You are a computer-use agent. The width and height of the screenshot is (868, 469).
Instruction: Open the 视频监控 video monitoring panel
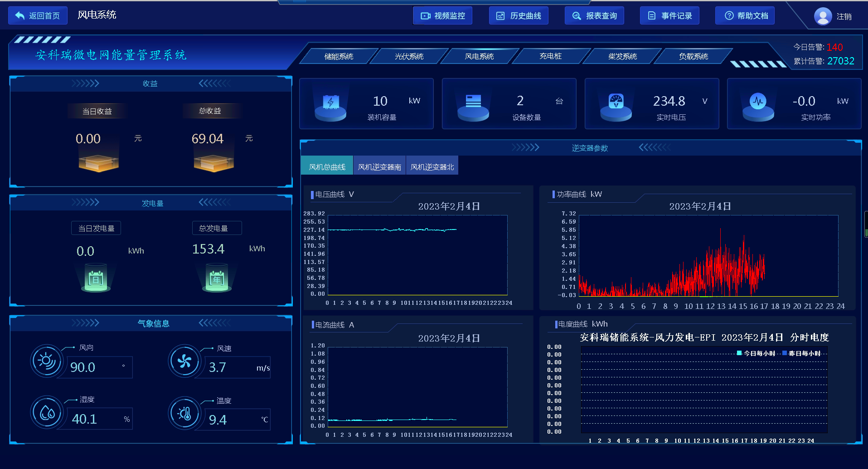pyautogui.click(x=442, y=15)
